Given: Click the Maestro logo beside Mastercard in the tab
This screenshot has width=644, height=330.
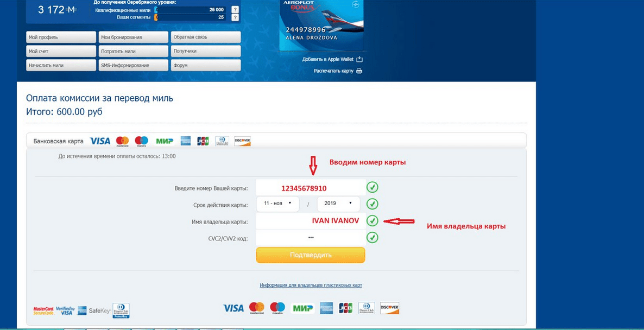Looking at the screenshot, I should click(142, 141).
